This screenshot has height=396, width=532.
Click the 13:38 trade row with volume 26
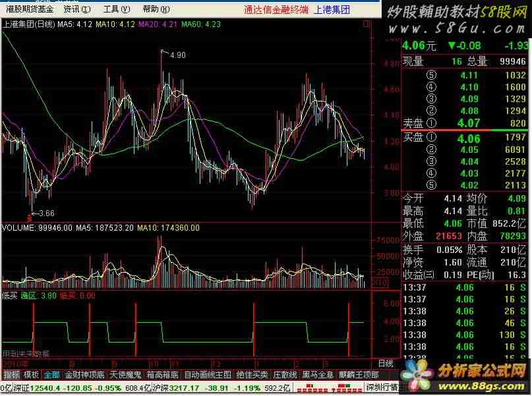[464, 311]
